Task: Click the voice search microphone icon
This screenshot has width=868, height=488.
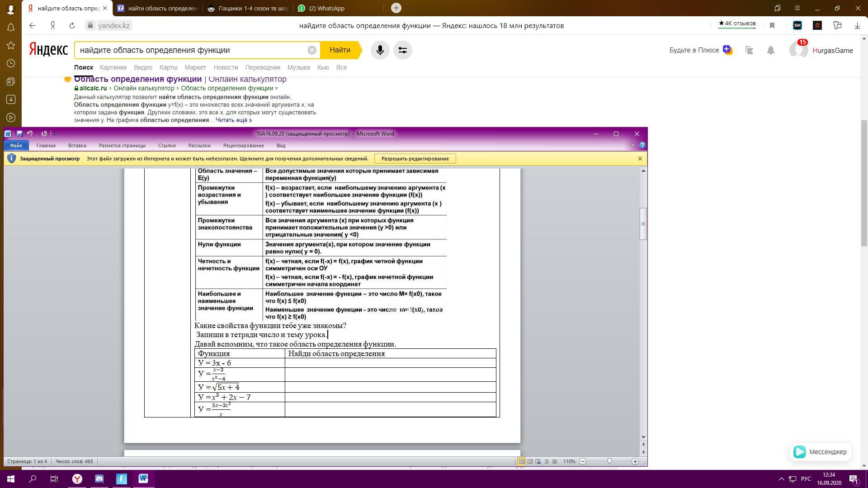Action: coord(380,50)
